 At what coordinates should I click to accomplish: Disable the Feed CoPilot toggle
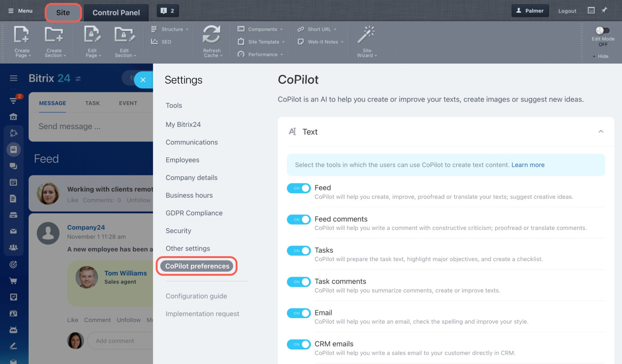click(298, 188)
